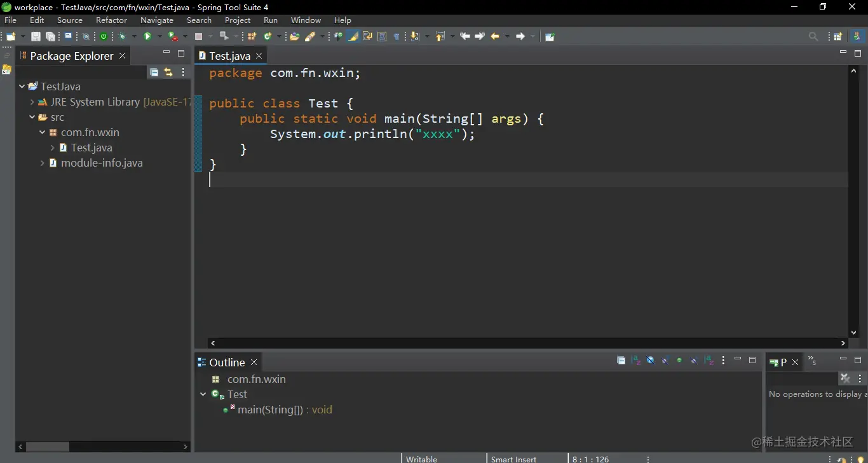Toggle Hide Non-Public Members green dot icon

(679, 361)
